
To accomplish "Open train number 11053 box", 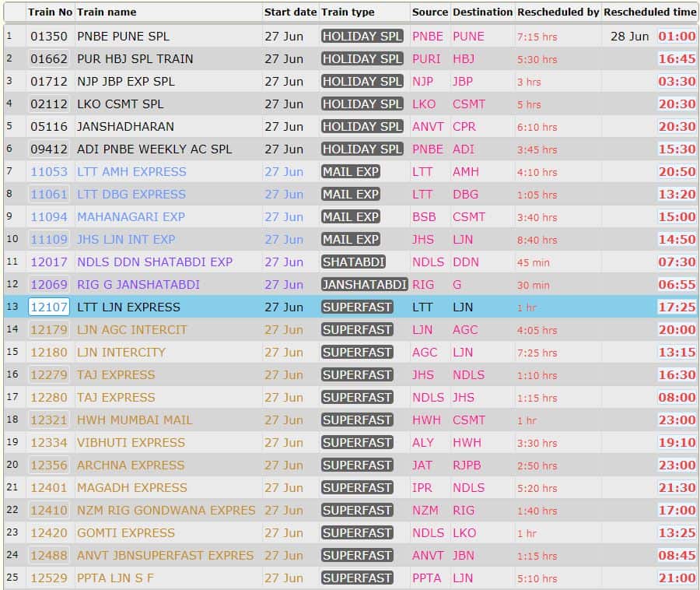I will (49, 171).
